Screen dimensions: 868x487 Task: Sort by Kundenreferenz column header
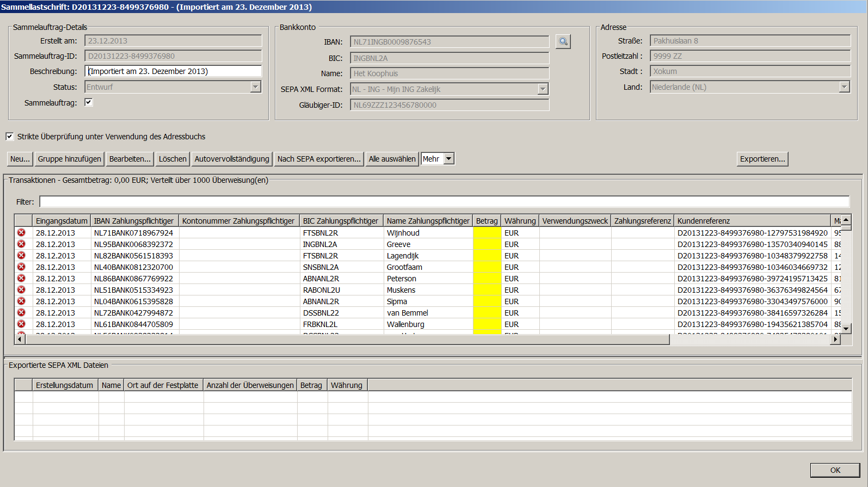coord(753,221)
